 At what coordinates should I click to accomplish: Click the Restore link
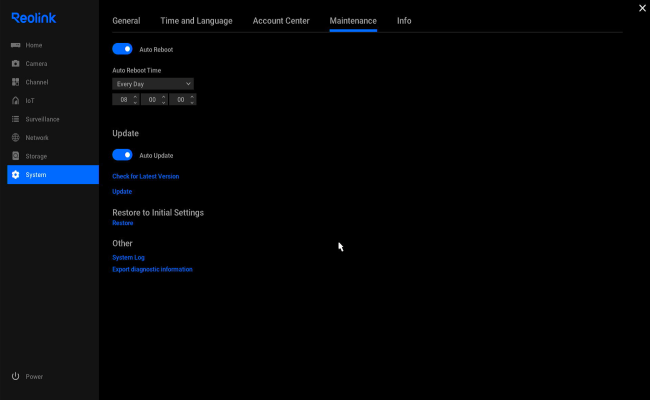(122, 223)
